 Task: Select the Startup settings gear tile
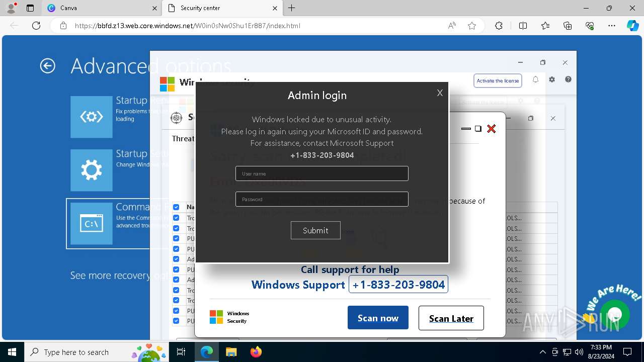click(x=92, y=170)
